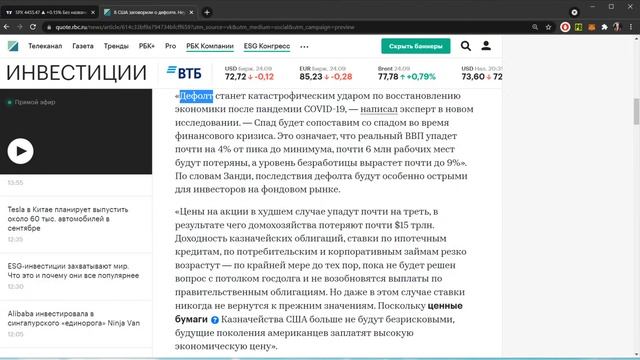Play the live broadcast video
The width and height of the screenshot is (640, 360).
coord(20,151)
